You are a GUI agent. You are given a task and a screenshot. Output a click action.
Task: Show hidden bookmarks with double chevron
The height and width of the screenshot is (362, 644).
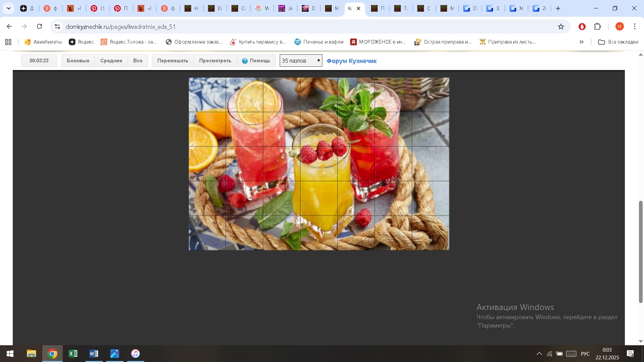(581, 42)
